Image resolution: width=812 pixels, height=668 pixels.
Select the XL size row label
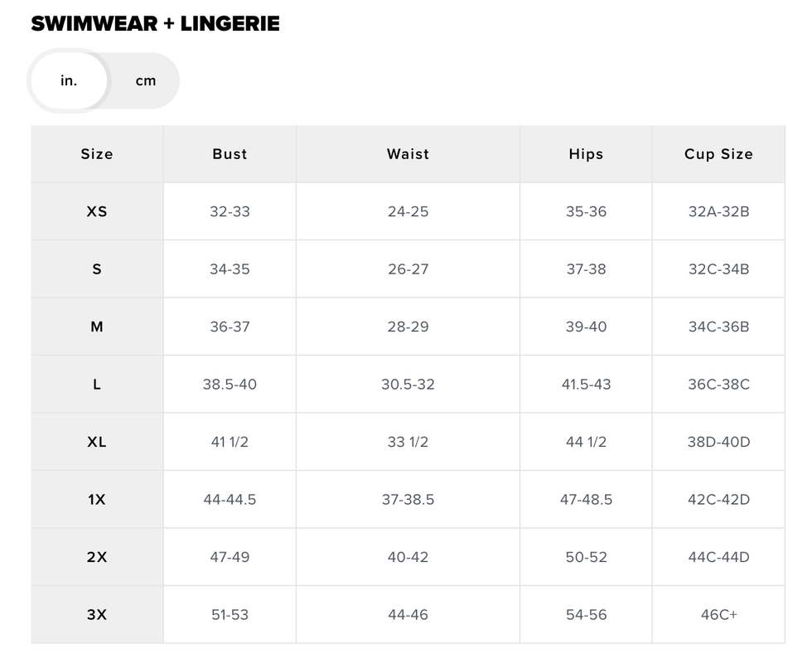[97, 442]
